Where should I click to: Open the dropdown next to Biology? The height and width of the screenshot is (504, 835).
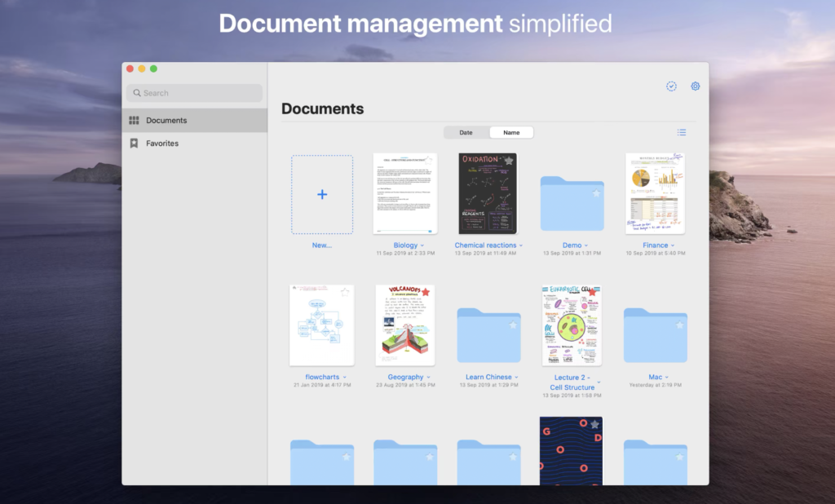coord(422,245)
